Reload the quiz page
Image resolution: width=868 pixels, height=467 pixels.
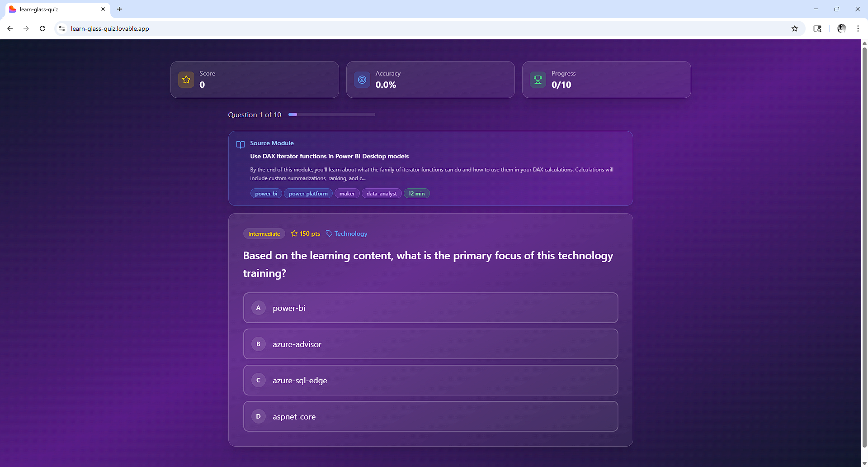tap(42, 29)
